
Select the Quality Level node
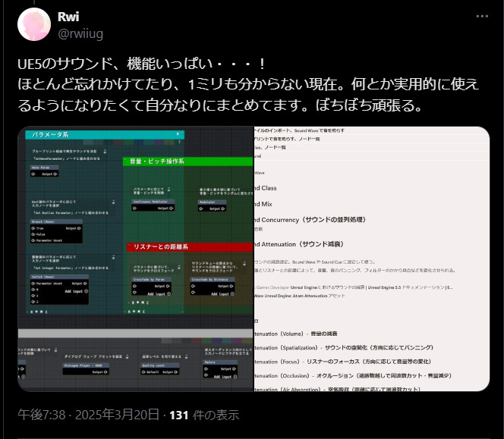(x=159, y=369)
